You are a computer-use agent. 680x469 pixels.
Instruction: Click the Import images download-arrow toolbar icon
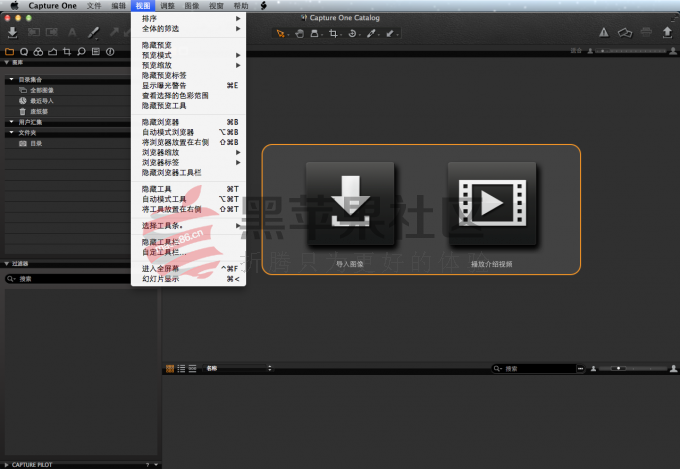[13, 33]
